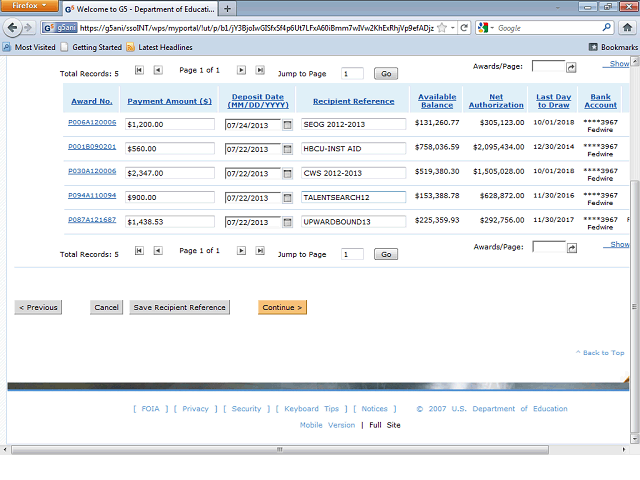640x480 pixels.
Task: Focus the top Awards/Page input box
Action: (x=549, y=66)
